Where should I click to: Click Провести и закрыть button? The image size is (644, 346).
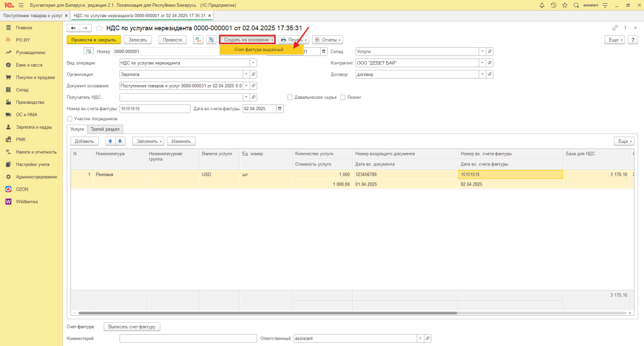coord(94,40)
